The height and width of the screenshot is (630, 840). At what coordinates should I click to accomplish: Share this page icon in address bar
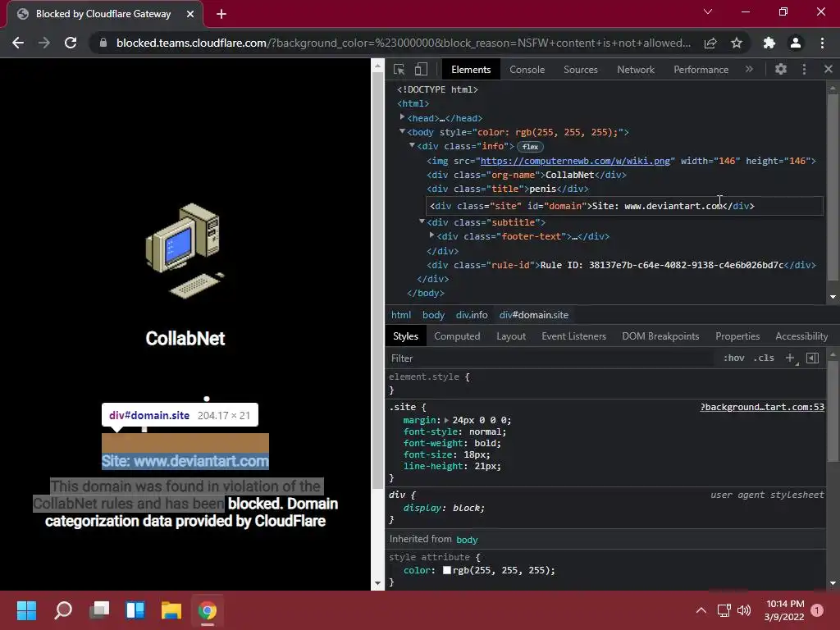coord(710,43)
